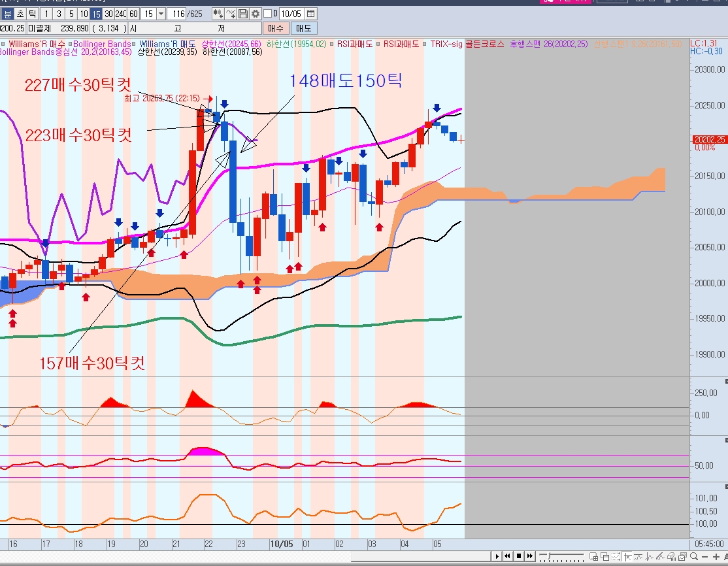Image resolution: width=728 pixels, height=566 pixels.
Task: Toggle the square marker before Bollinger Bands
Action: (x=70, y=44)
